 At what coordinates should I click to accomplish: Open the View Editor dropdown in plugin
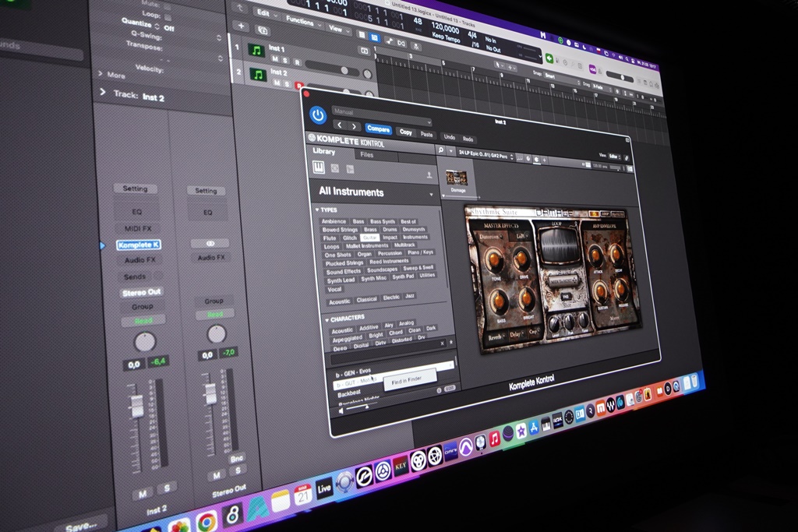tap(614, 157)
